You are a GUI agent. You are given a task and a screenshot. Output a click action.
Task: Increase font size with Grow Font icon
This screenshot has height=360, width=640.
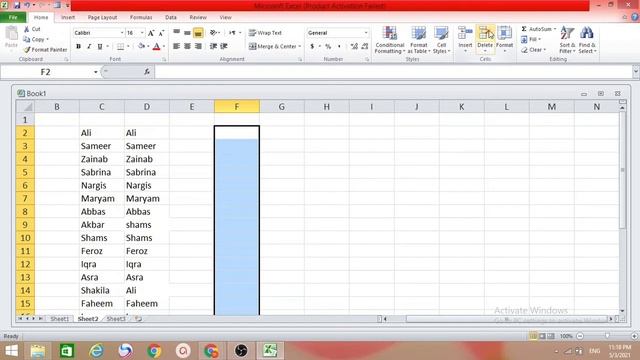[x=151, y=33]
